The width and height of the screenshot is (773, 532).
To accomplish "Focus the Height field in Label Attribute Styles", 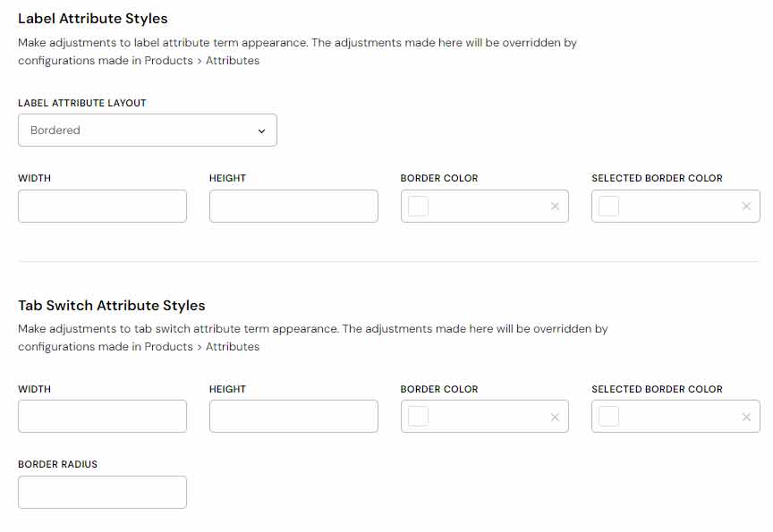I will pyautogui.click(x=293, y=207).
